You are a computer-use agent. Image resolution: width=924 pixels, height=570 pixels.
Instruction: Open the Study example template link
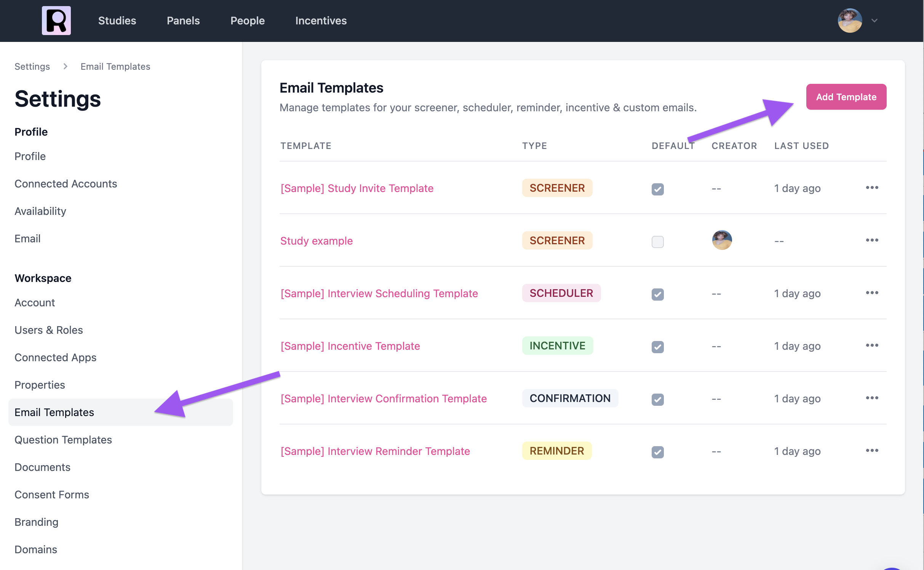coord(317,241)
